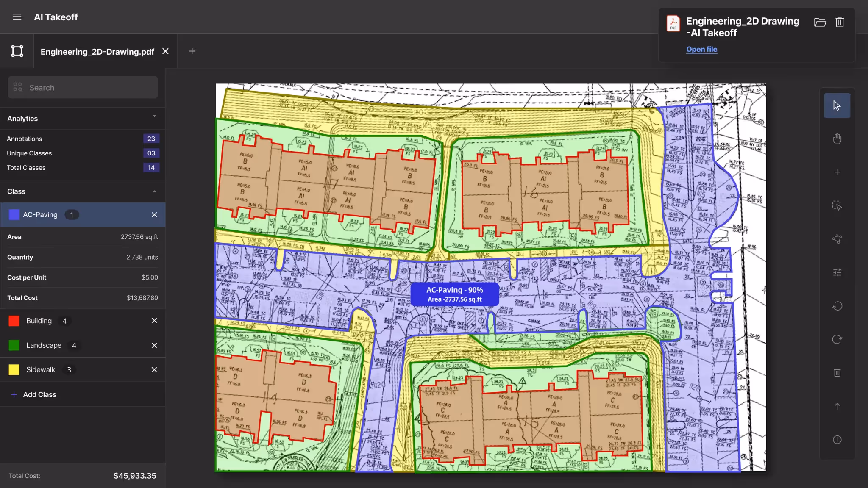Switch to Engineering_2D-Drawing.pdf tab
This screenshot has height=488, width=868.
[97, 52]
